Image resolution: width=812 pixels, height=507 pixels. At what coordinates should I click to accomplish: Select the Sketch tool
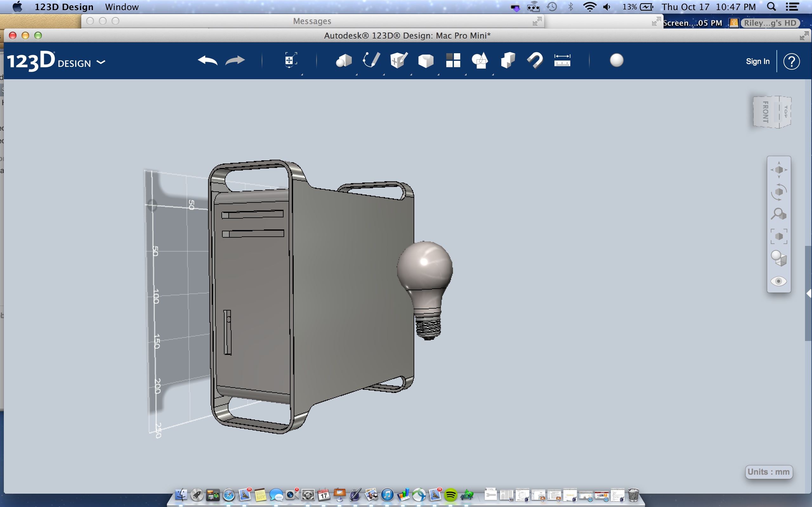[x=371, y=60]
